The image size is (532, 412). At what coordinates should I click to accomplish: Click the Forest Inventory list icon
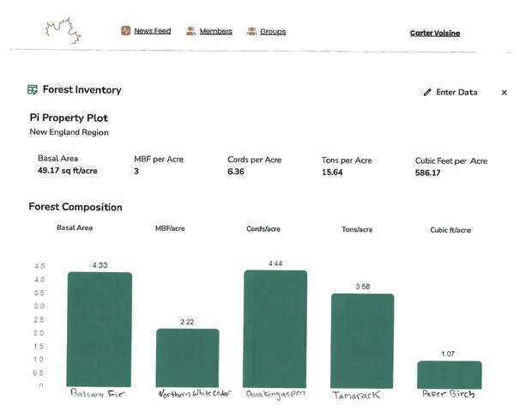pyautogui.click(x=33, y=89)
